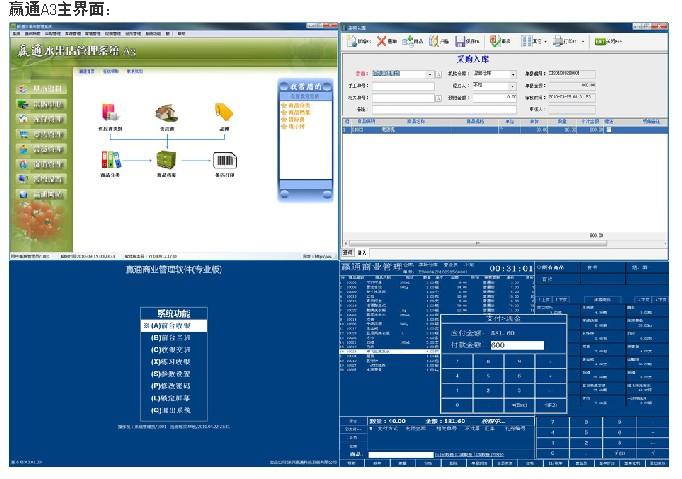Click the first blue link above the flow chart
Image resolution: width=682 pixels, height=479 pixels.
pos(86,71)
